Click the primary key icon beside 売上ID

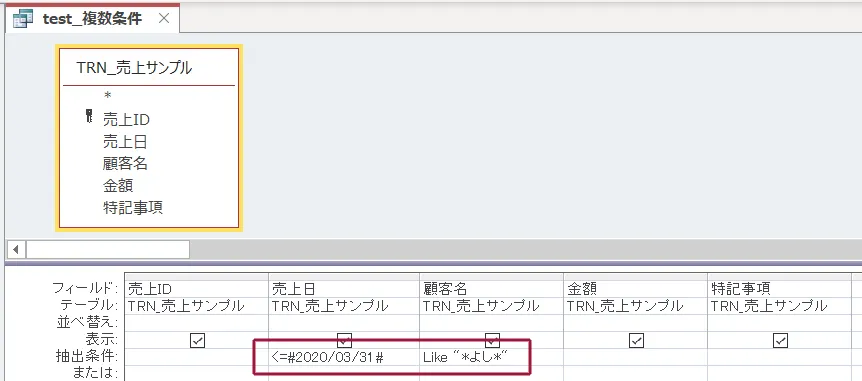[x=90, y=116]
